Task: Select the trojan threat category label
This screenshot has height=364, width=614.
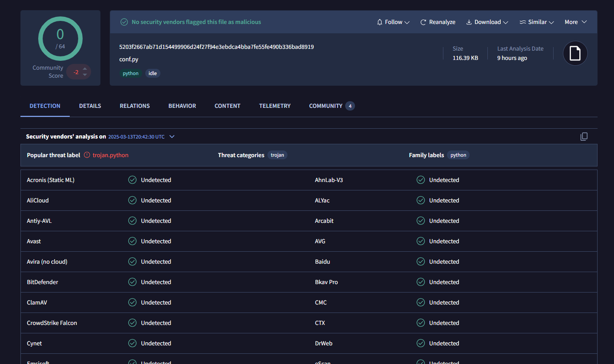Action: 277,155
